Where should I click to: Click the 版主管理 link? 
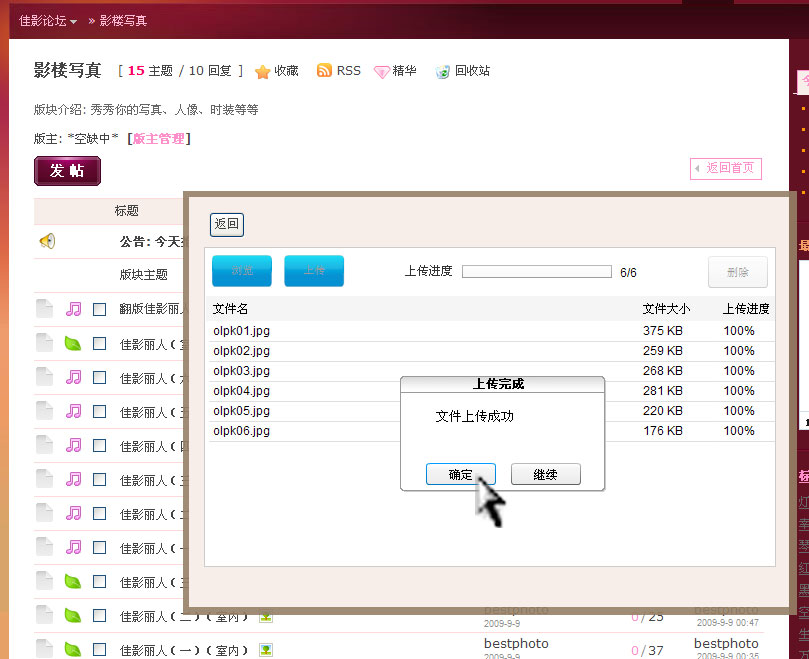(x=159, y=139)
